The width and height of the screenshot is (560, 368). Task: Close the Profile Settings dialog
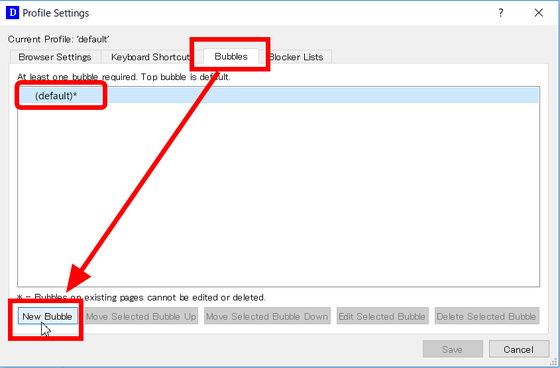pyautogui.click(x=539, y=13)
